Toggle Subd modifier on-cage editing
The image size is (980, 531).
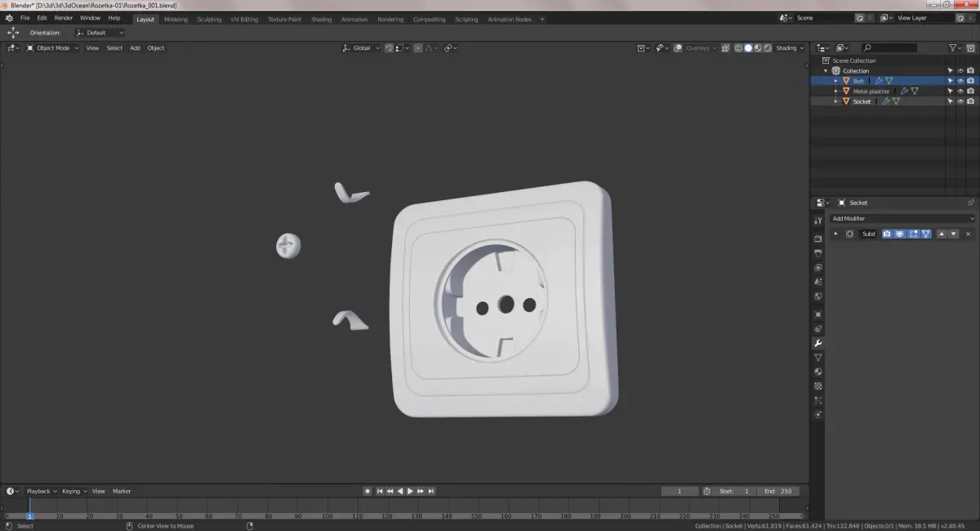point(926,234)
